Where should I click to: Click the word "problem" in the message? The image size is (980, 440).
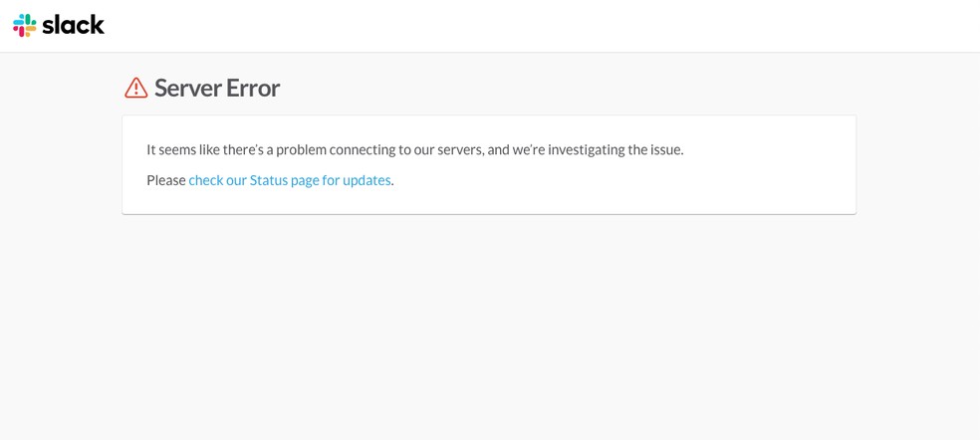click(301, 149)
